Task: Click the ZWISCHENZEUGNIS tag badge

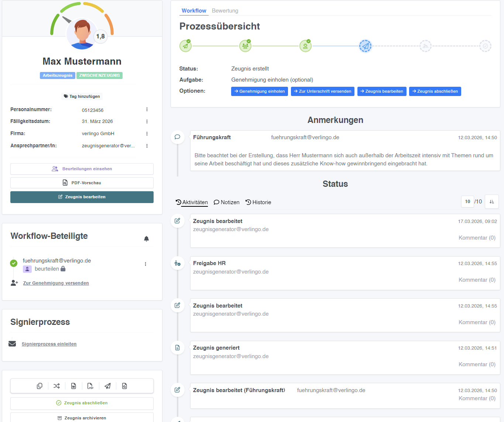Action: coord(100,75)
